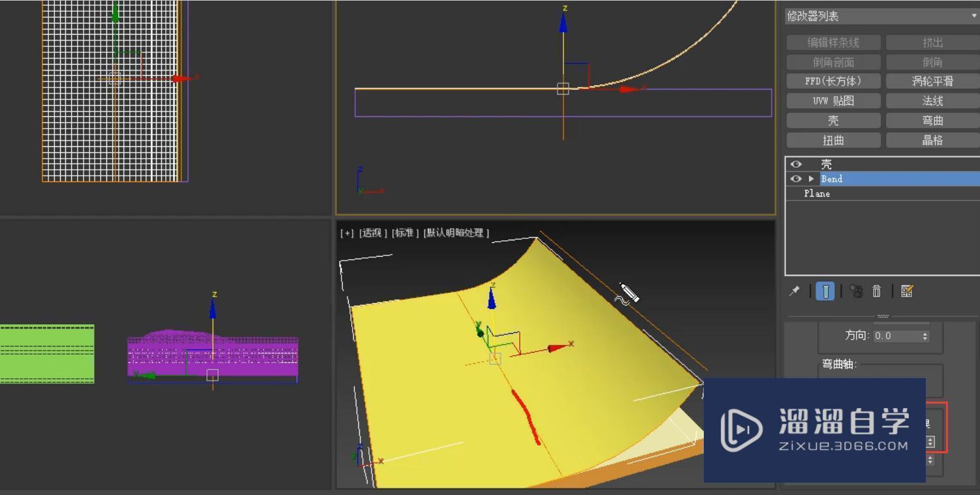Apply the 涡轮平滑 turbosmooth modifier
980x495 pixels.
[x=932, y=82]
